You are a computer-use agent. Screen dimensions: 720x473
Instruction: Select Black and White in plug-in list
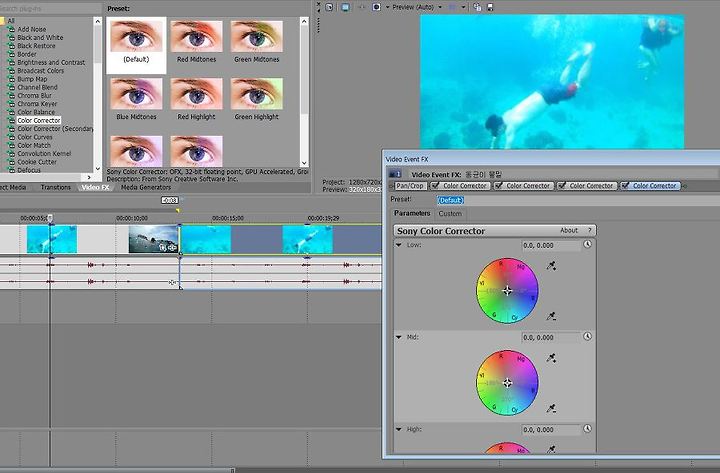tap(40, 38)
